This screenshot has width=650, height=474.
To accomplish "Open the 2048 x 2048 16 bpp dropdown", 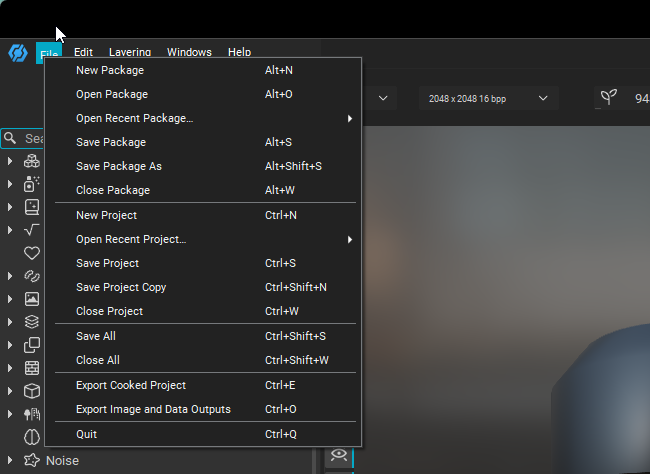I will tap(488, 98).
